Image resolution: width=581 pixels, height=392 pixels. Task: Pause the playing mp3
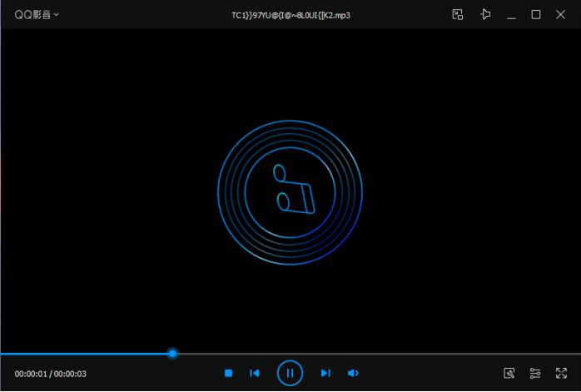pos(290,373)
